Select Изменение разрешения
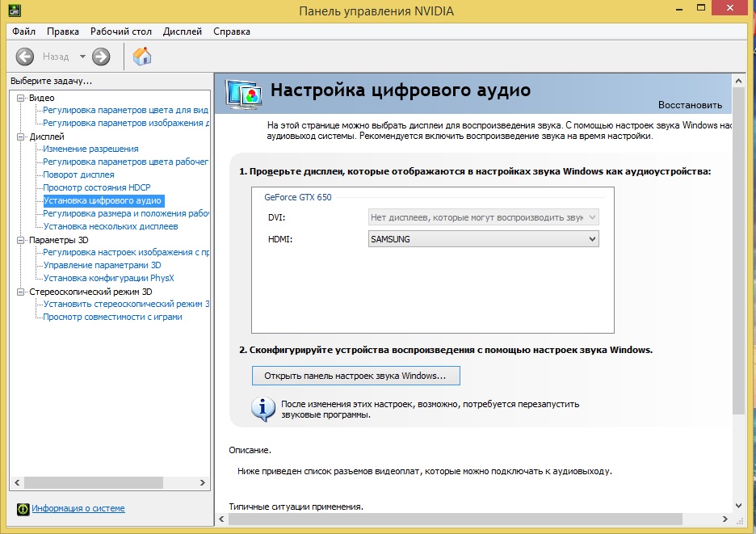Screen dimensions: 756x534 (90, 149)
